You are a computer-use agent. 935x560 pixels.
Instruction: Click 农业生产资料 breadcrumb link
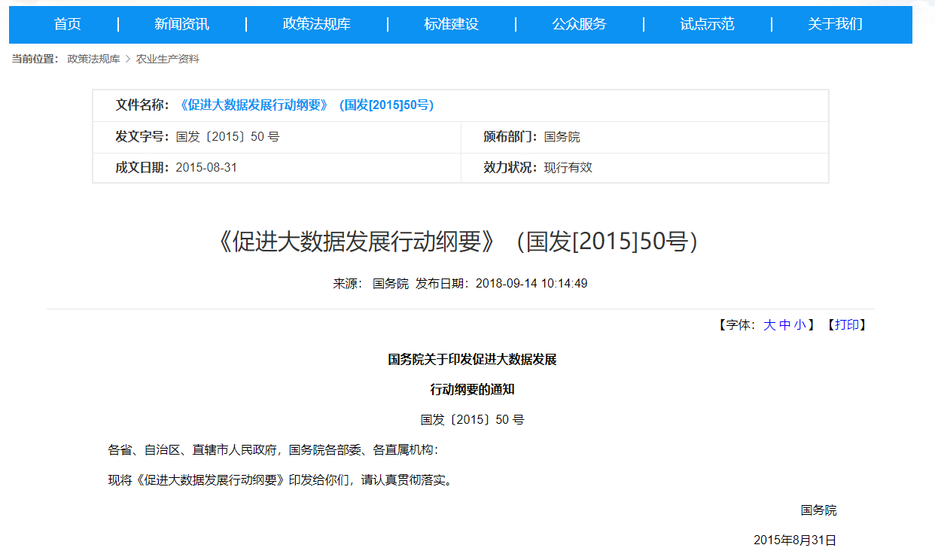pyautogui.click(x=167, y=59)
